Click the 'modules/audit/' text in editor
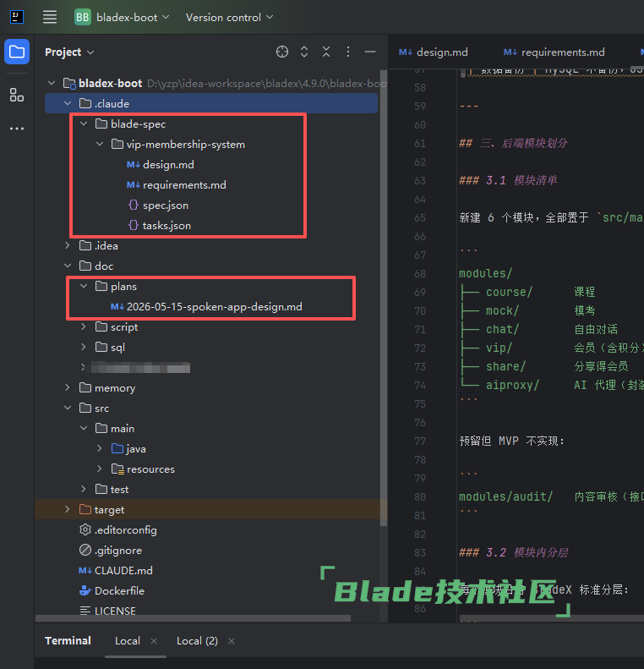644x669 pixels. [x=506, y=496]
